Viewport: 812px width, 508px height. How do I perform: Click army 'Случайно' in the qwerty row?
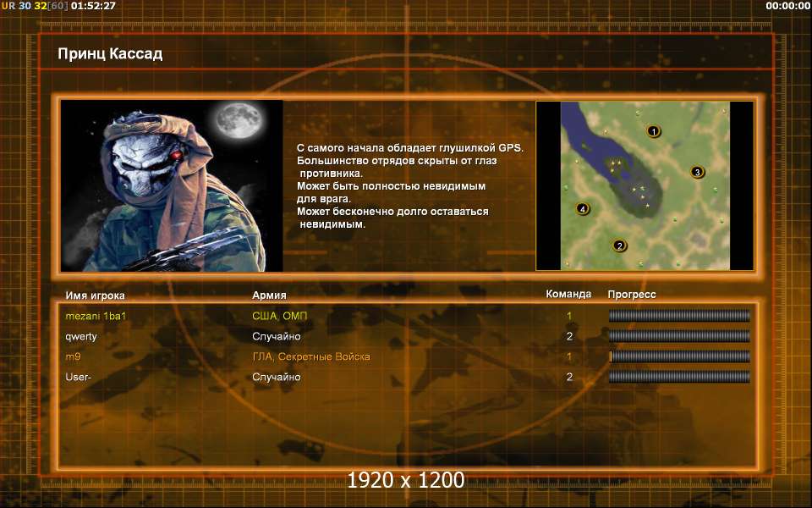276,336
